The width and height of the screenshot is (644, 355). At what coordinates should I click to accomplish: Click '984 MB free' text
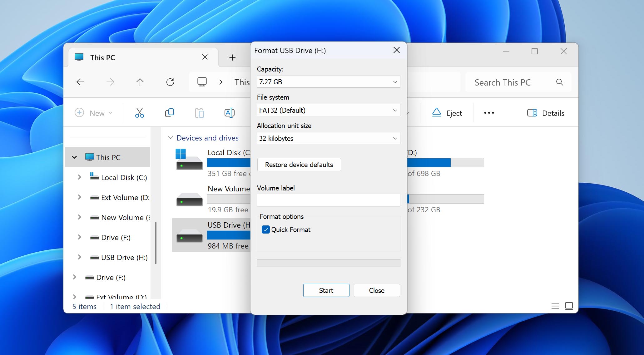coord(228,246)
